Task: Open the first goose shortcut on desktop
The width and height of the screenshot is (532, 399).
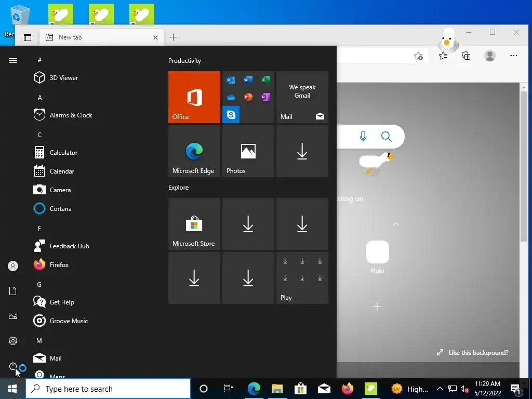Action: (61, 14)
